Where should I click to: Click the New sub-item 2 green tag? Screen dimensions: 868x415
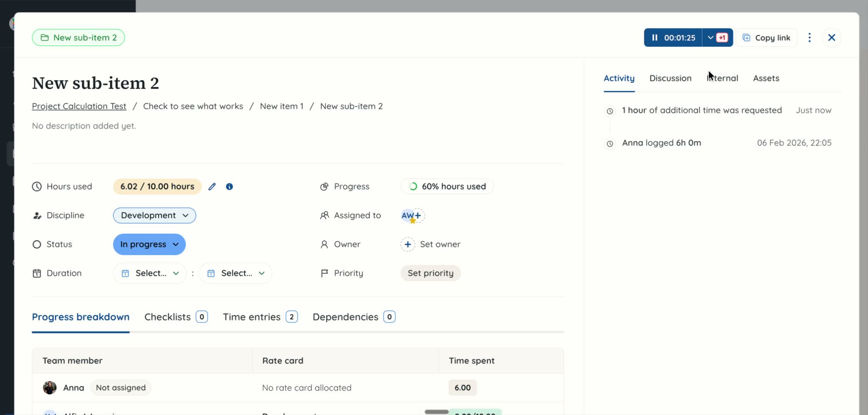click(x=78, y=38)
